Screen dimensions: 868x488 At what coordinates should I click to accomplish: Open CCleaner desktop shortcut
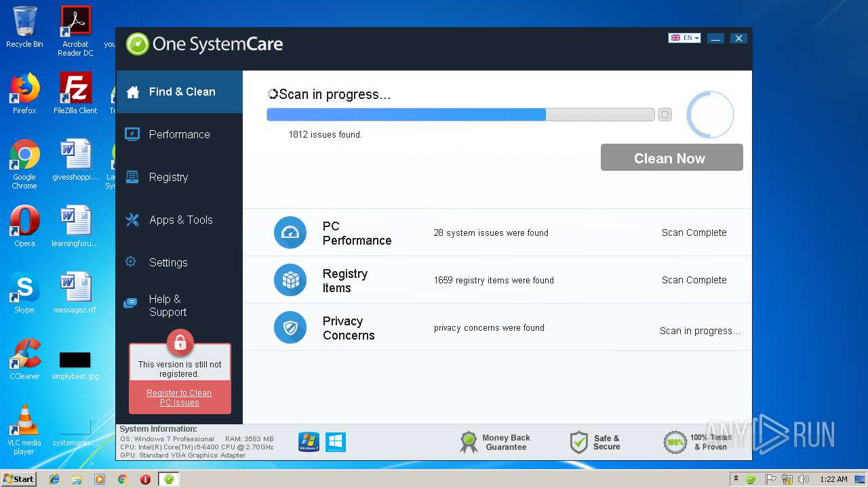point(24,359)
